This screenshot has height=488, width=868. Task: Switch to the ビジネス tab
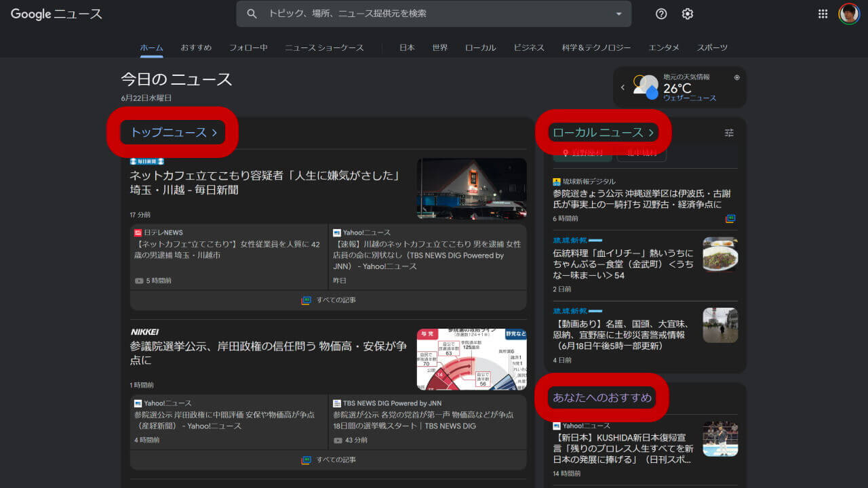point(529,47)
